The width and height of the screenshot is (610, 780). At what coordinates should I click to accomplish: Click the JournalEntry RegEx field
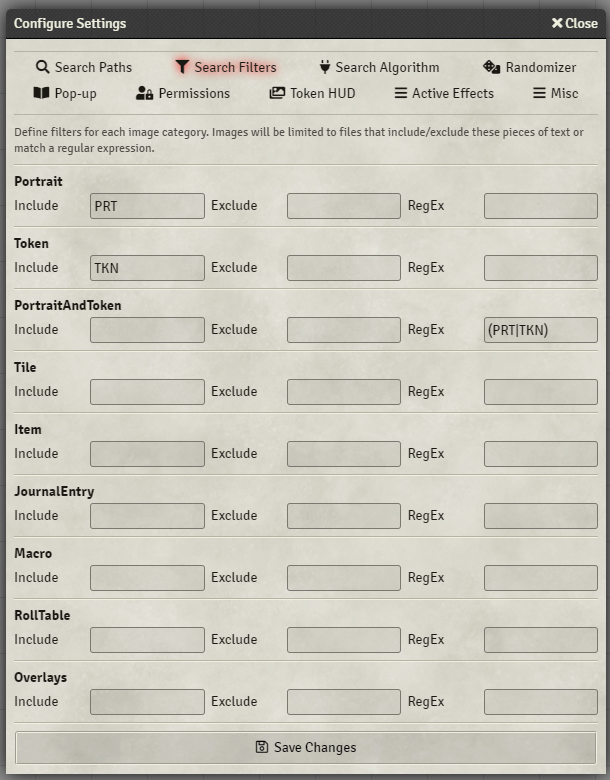(541, 516)
